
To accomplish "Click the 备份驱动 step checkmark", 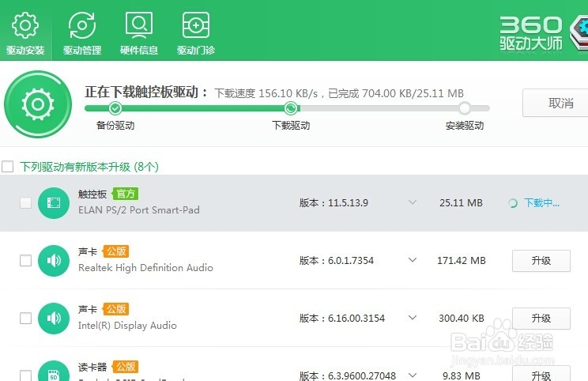I will (115, 108).
